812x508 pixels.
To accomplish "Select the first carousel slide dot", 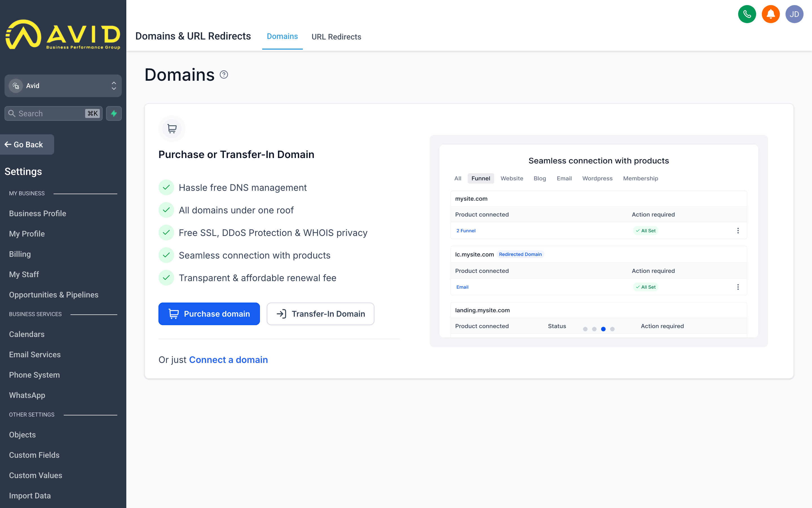I will [585, 329].
